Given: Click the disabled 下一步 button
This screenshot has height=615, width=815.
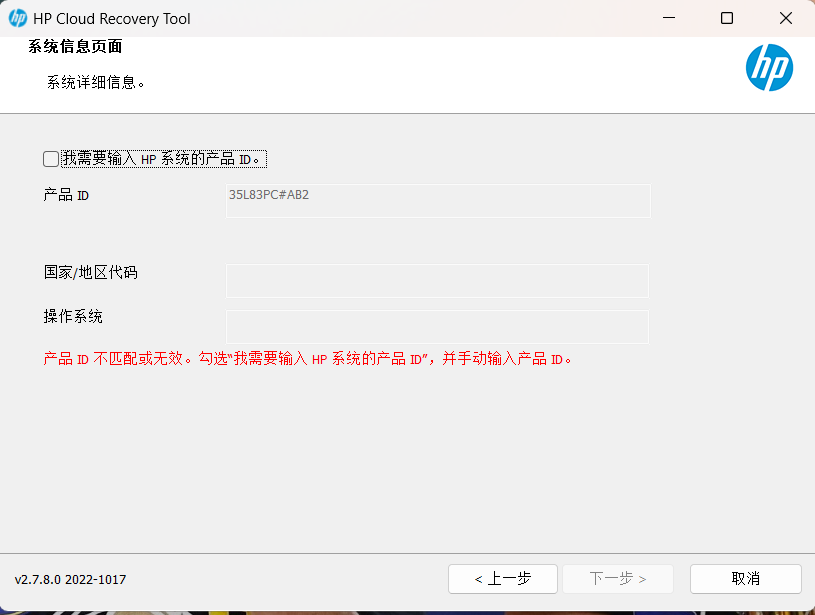Looking at the screenshot, I should (617, 578).
